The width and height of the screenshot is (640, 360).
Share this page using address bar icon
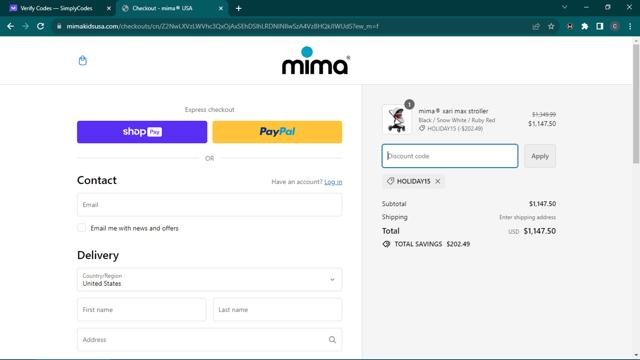(x=536, y=27)
